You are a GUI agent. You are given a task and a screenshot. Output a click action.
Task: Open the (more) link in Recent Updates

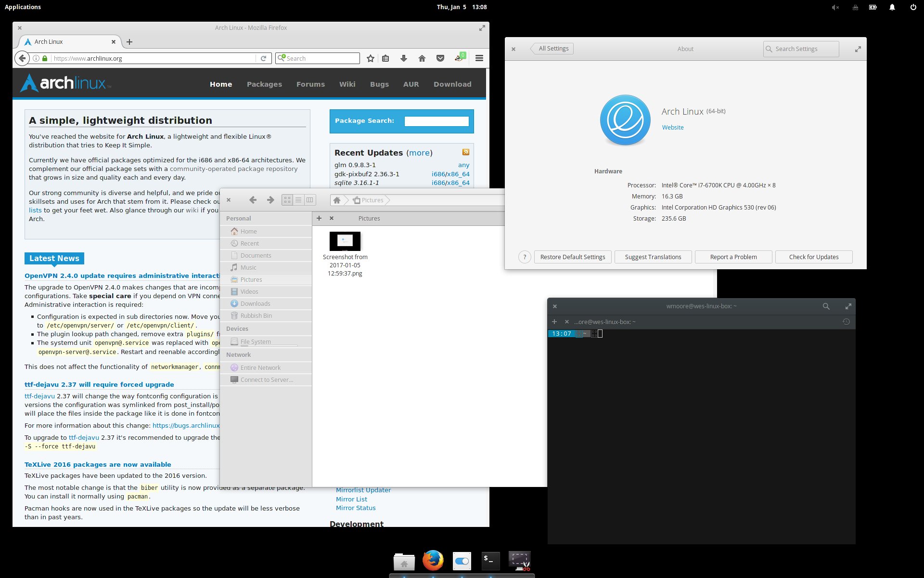(x=419, y=153)
